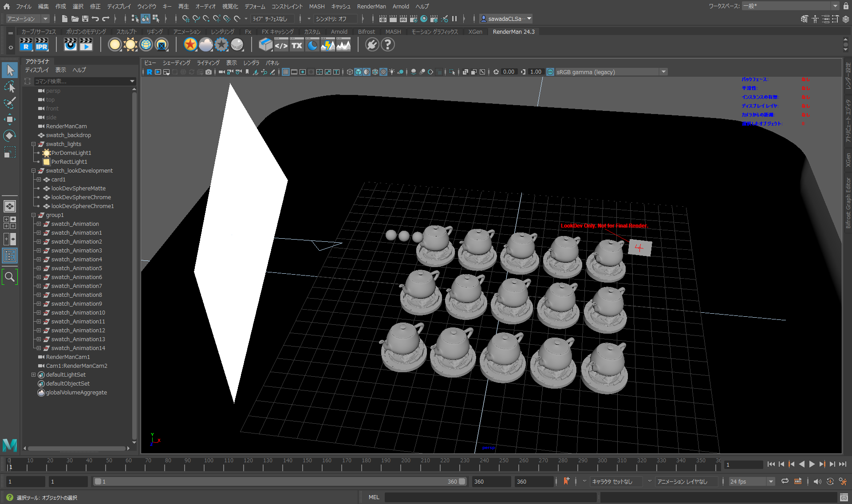
Task: Open the RenderMan texture manager (TX icon)
Action: (296, 45)
